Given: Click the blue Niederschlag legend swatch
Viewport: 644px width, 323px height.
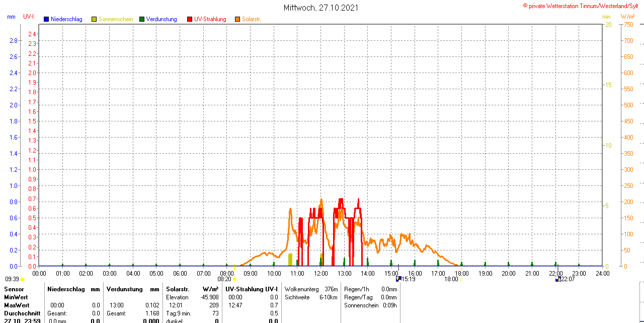Looking at the screenshot, I should click(x=46, y=19).
